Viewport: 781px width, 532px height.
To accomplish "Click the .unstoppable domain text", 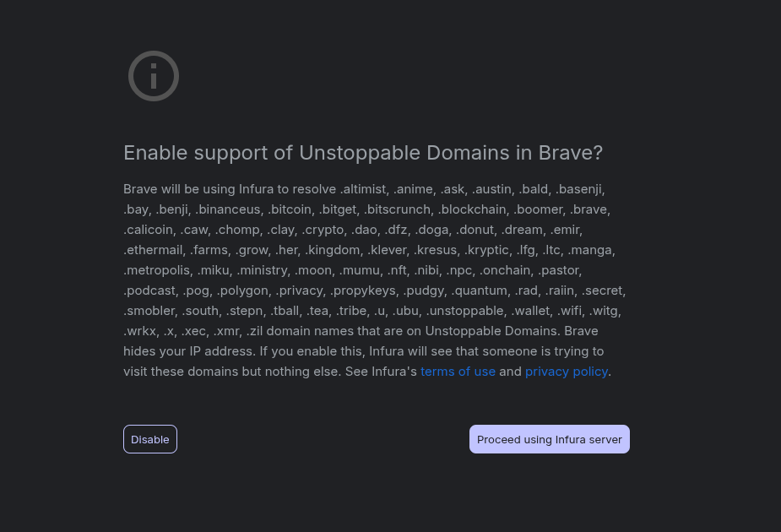I will point(464,311).
